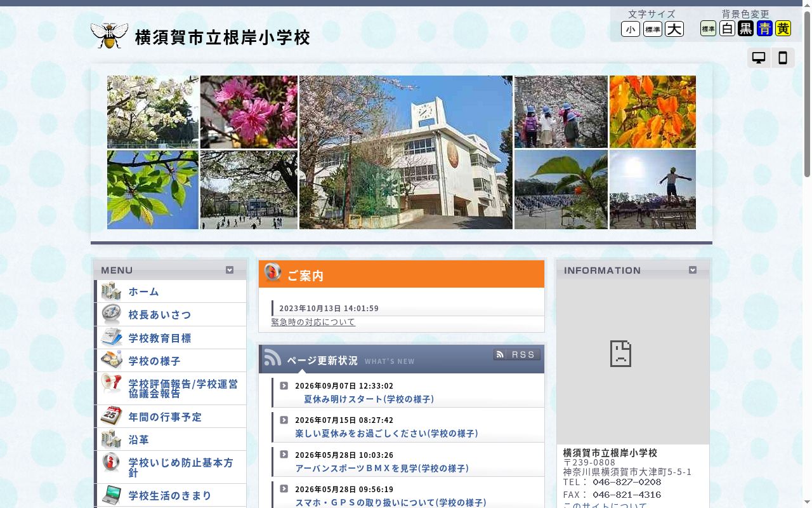Click the megaphone icon for 学校評価報告
The height and width of the screenshot is (508, 812).
click(111, 384)
